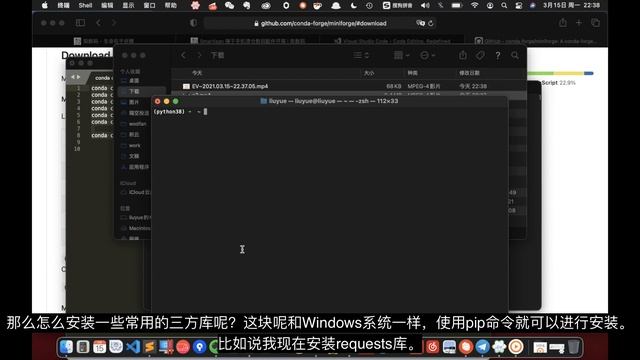Click Finder search magnifier
The image size is (640, 360).
point(515,55)
